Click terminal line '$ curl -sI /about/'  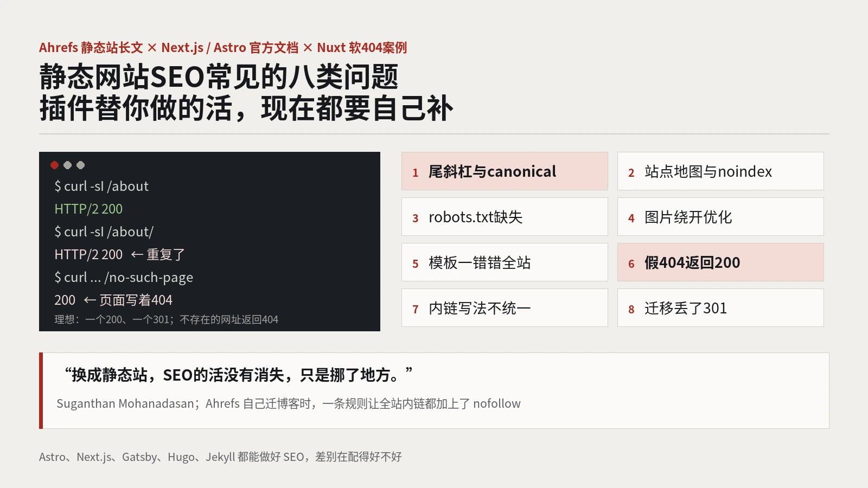coord(104,232)
